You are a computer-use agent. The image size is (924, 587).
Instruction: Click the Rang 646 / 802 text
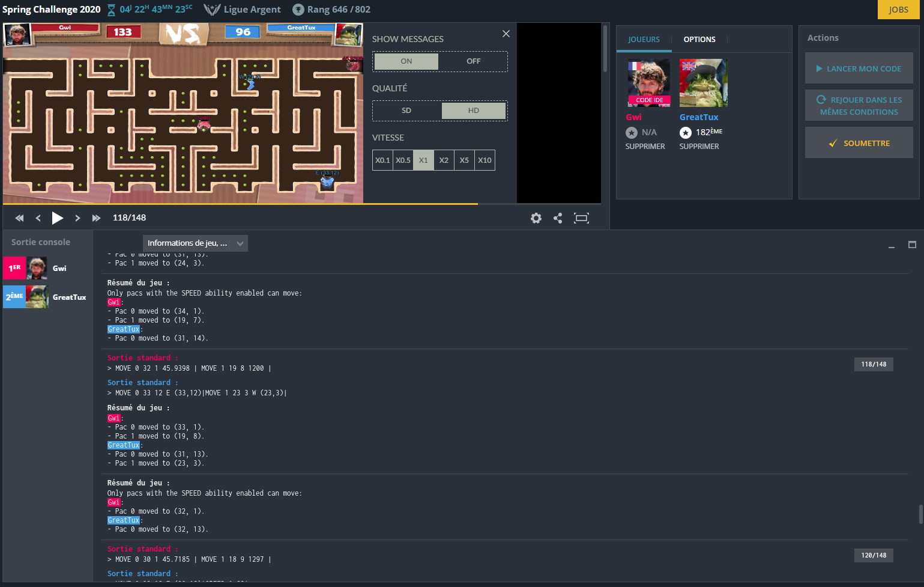(339, 10)
